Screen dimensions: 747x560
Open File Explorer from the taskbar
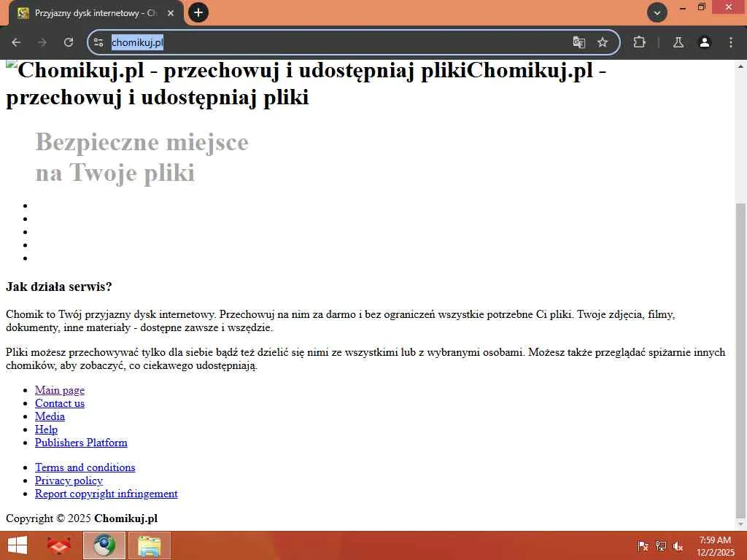click(x=149, y=545)
